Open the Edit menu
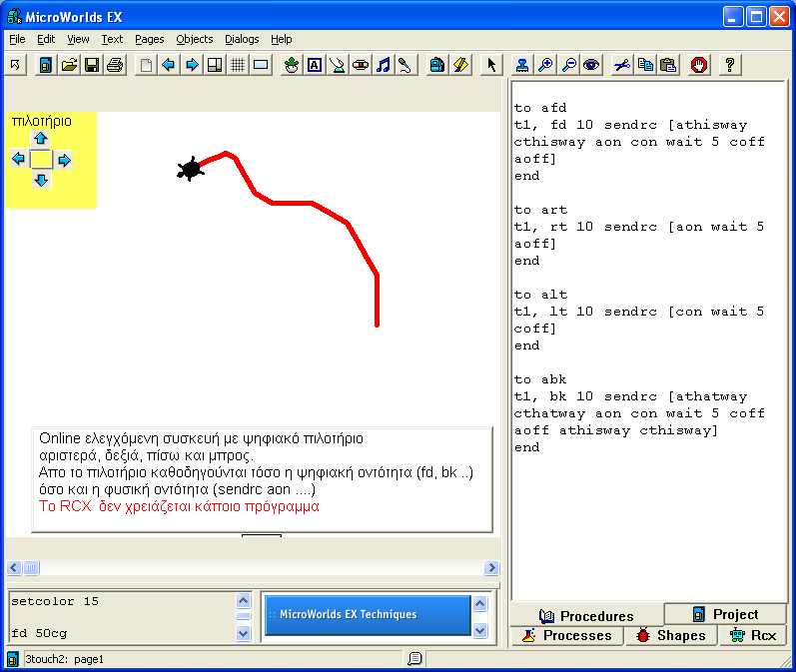Image resolution: width=796 pixels, height=672 pixels. [46, 39]
